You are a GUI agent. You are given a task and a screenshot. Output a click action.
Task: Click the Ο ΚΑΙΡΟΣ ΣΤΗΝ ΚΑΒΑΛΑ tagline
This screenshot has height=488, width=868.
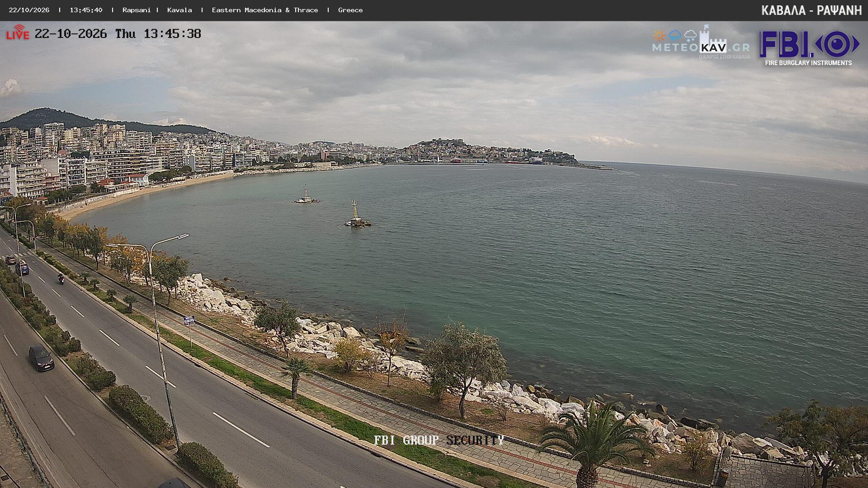point(724,57)
